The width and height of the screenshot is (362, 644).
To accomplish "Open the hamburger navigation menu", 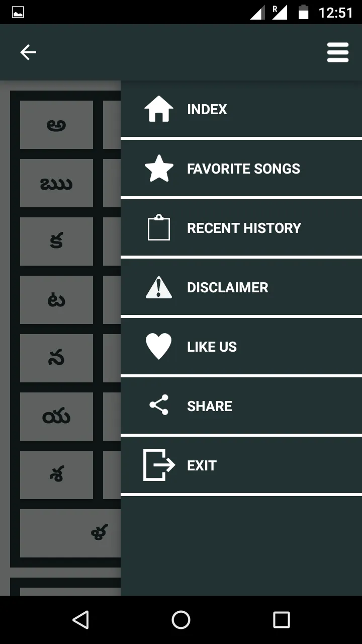I will [338, 52].
